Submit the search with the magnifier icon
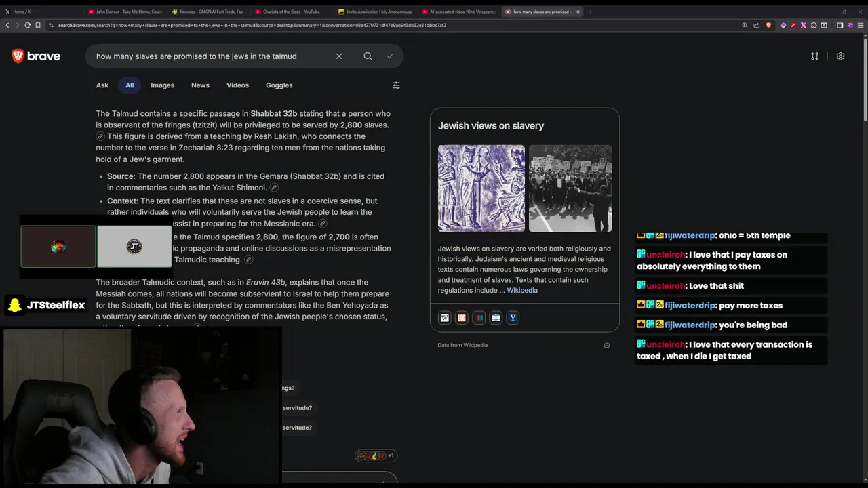Image resolution: width=868 pixels, height=488 pixels. click(368, 56)
